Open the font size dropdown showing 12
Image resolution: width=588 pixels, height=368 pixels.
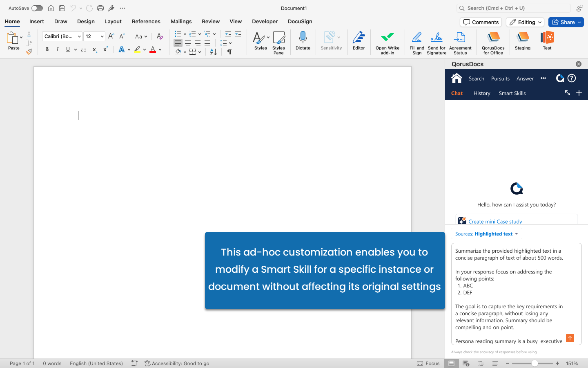click(94, 36)
